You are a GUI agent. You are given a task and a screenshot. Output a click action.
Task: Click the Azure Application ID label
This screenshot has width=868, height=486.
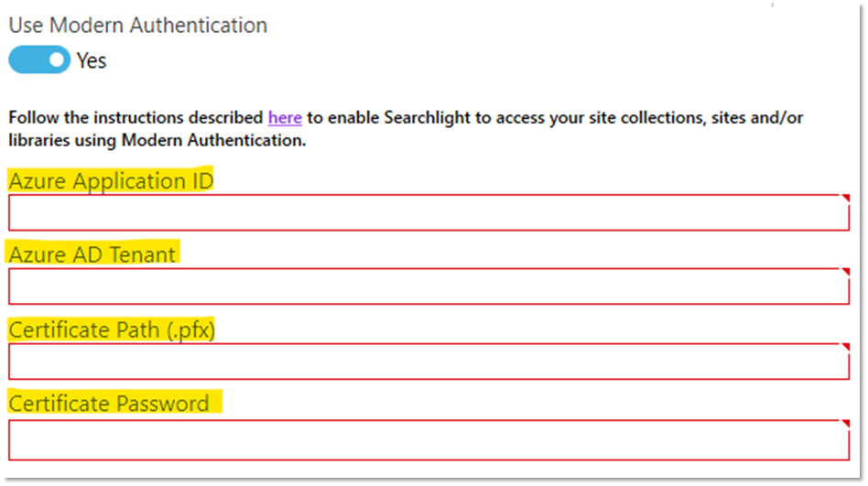(111, 181)
